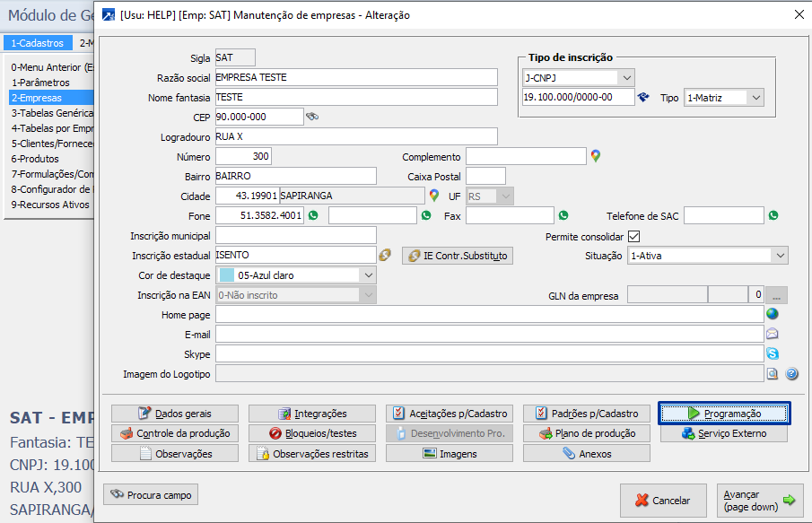The image size is (812, 523).
Task: Select 6-Produtos in the side menu
Action: [x=34, y=159]
